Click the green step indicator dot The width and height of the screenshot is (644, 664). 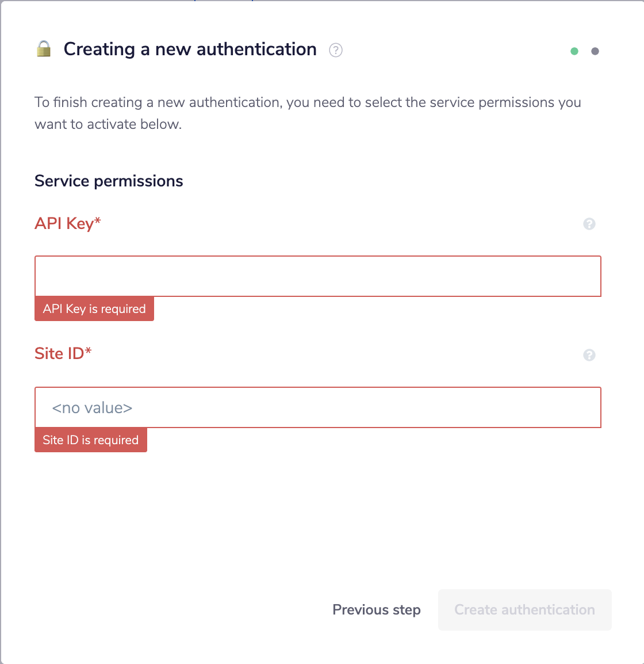click(x=574, y=51)
